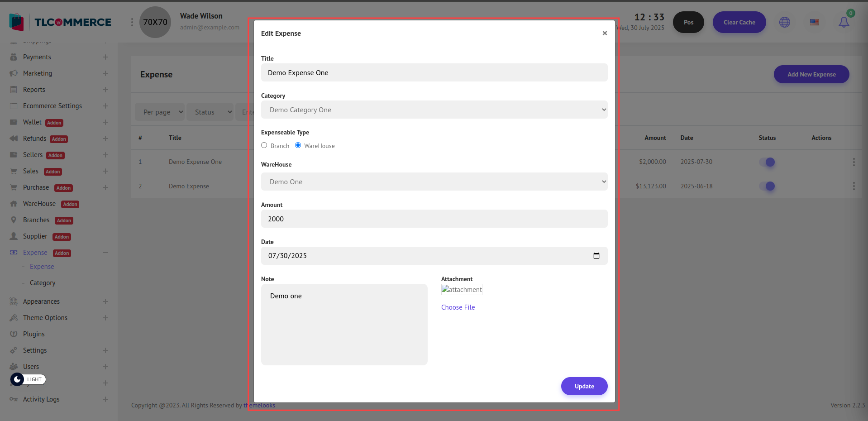This screenshot has width=868, height=421.
Task: Click the Choose File link
Action: point(458,307)
